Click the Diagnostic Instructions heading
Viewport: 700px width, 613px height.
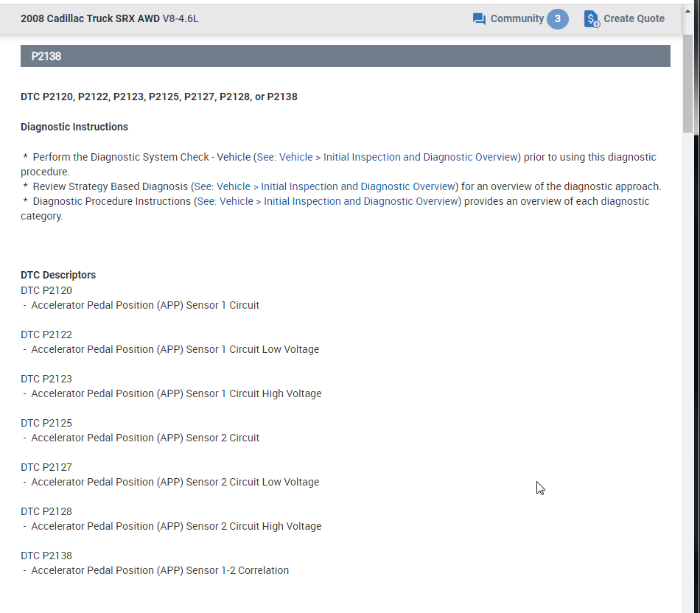pyautogui.click(x=74, y=127)
